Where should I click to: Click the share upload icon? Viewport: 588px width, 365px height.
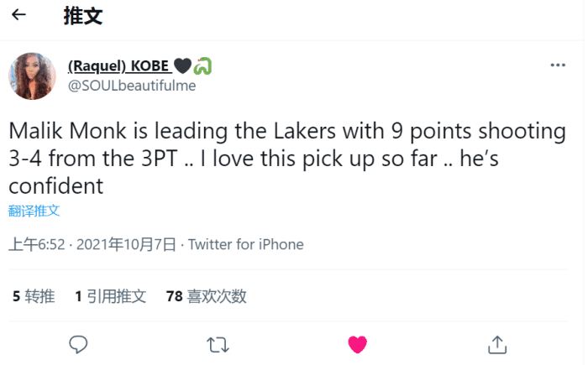(496, 344)
